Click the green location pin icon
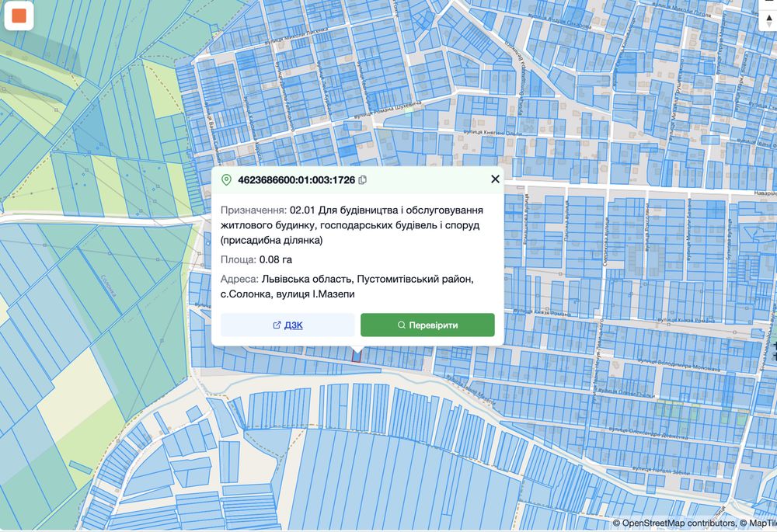 coord(227,180)
